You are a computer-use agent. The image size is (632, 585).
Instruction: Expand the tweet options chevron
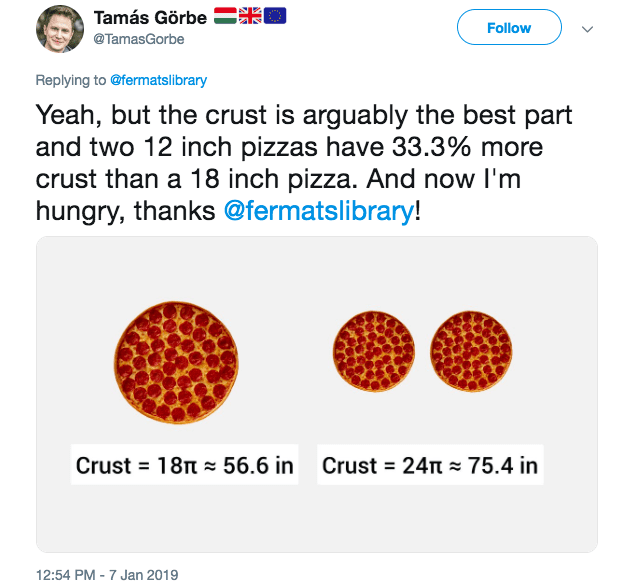coord(588,29)
